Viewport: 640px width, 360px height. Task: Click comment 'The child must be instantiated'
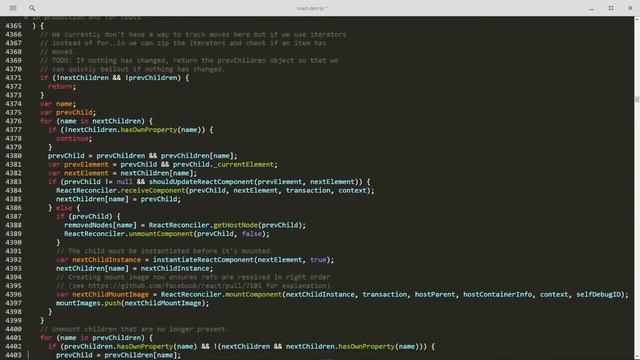(x=164, y=251)
